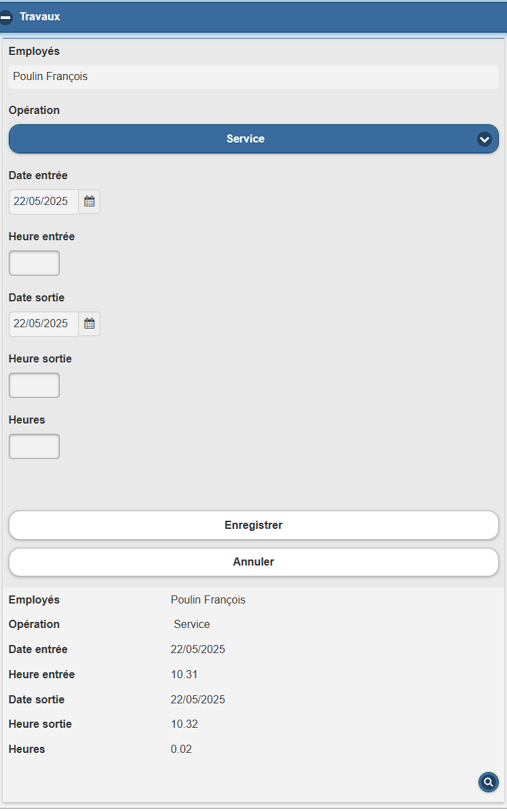Click the magnifier icon below the record
The height and width of the screenshot is (812, 507).
[x=489, y=782]
